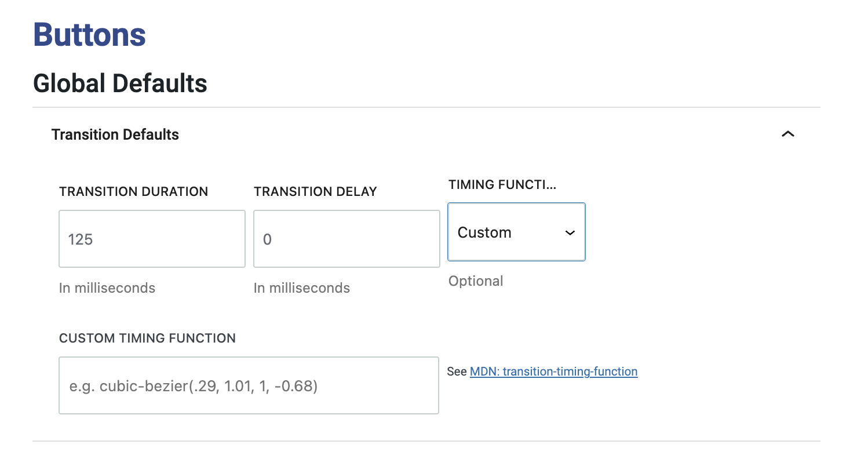Click "In milliseconds" hint under Transition Duration

pyautogui.click(x=107, y=288)
